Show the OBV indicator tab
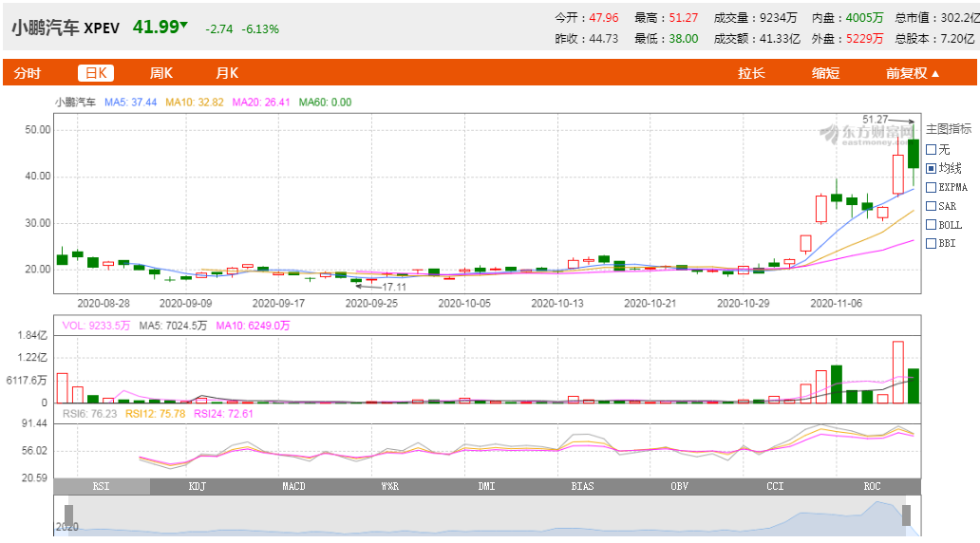The height and width of the screenshot is (543, 980). tap(679, 487)
